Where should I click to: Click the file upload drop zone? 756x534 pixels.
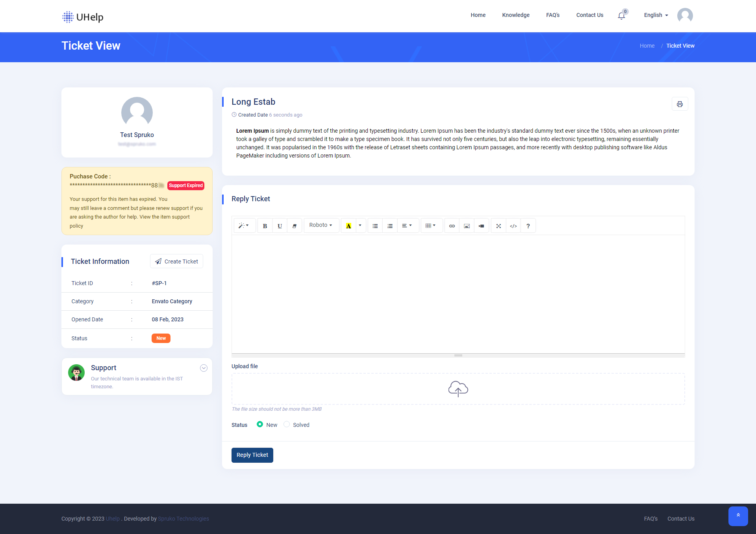coord(458,389)
